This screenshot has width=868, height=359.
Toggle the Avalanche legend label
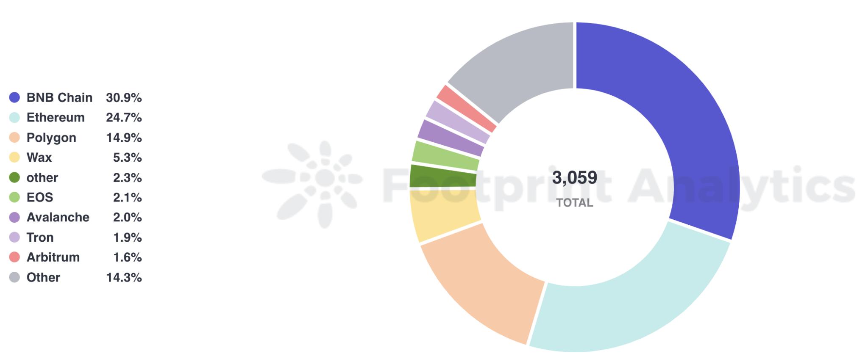coord(58,217)
